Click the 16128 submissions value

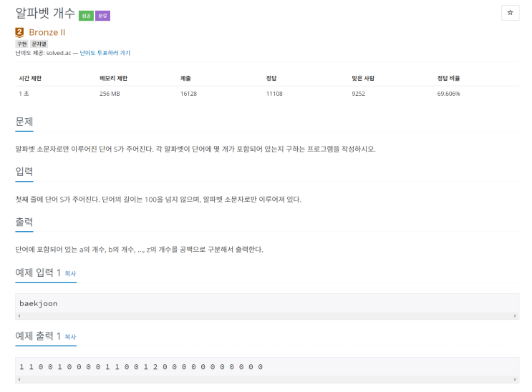tap(188, 94)
